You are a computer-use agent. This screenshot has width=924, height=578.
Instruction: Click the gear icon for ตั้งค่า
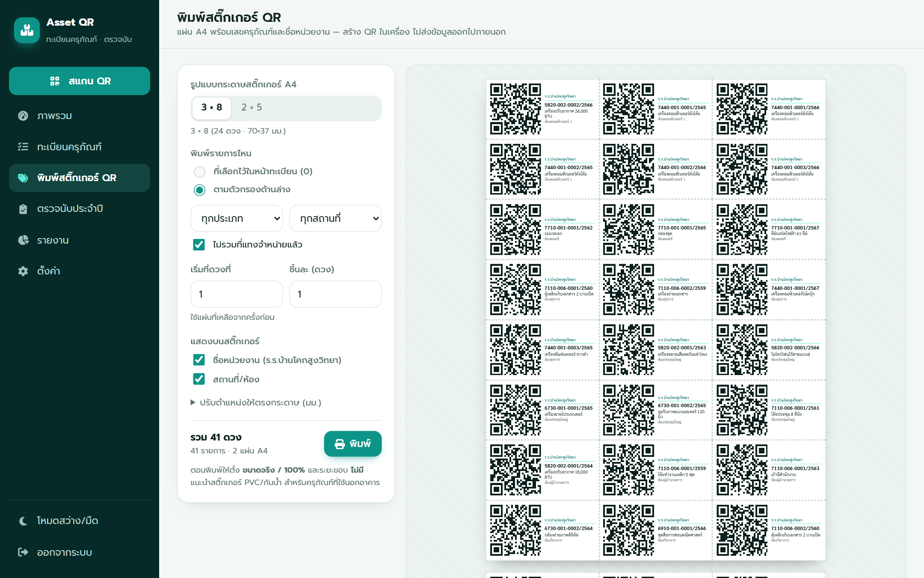pos(23,271)
